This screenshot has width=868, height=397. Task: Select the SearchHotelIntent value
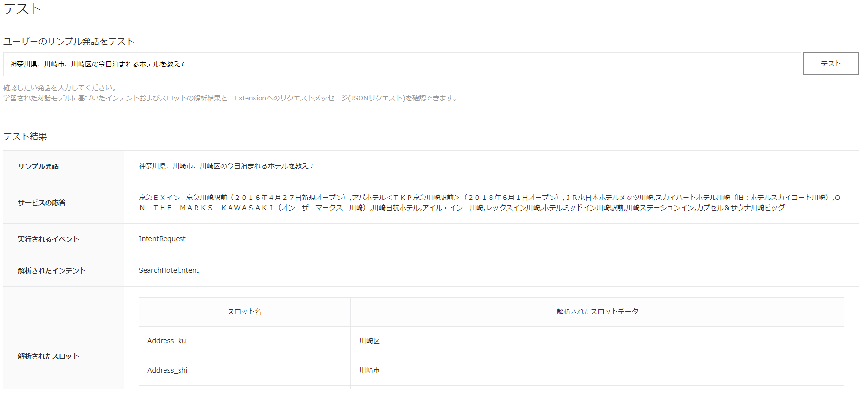pyautogui.click(x=169, y=270)
